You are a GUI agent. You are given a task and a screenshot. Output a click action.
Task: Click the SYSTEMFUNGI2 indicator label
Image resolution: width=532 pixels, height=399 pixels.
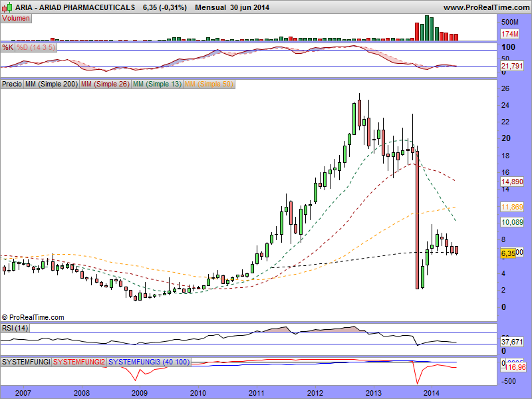coord(78,362)
